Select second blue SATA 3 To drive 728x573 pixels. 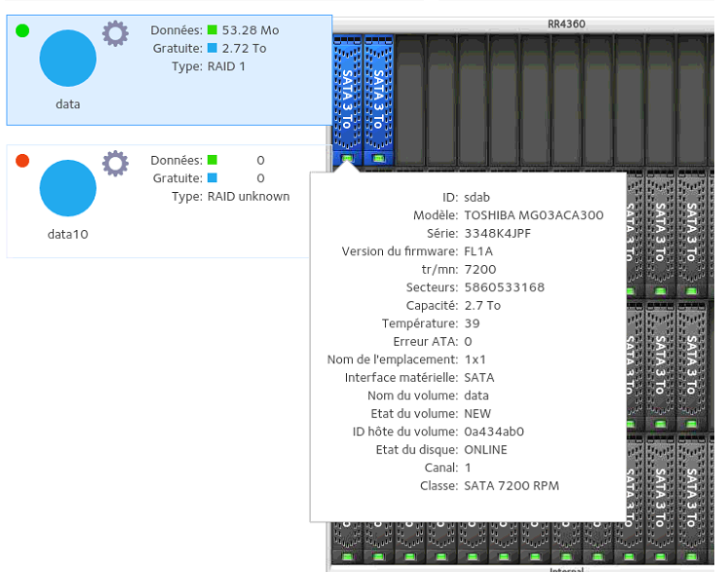[378, 98]
